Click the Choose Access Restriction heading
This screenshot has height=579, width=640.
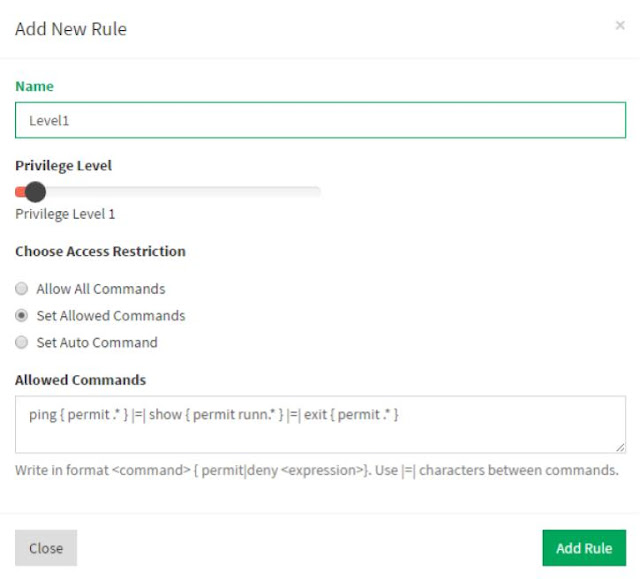(x=100, y=251)
